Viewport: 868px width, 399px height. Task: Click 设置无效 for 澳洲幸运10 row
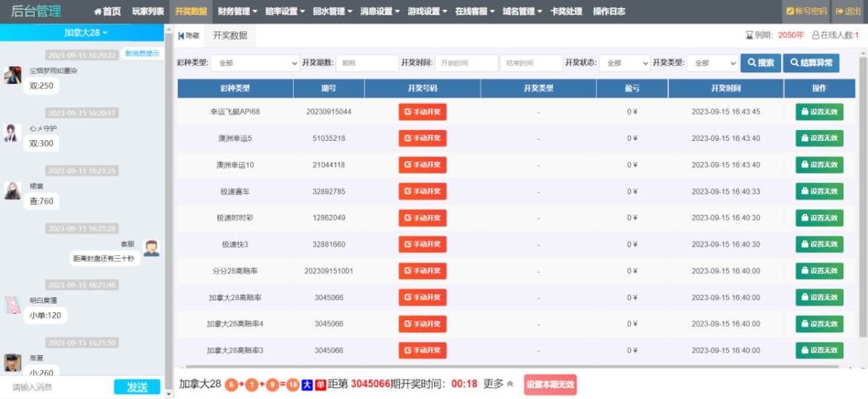pos(820,165)
